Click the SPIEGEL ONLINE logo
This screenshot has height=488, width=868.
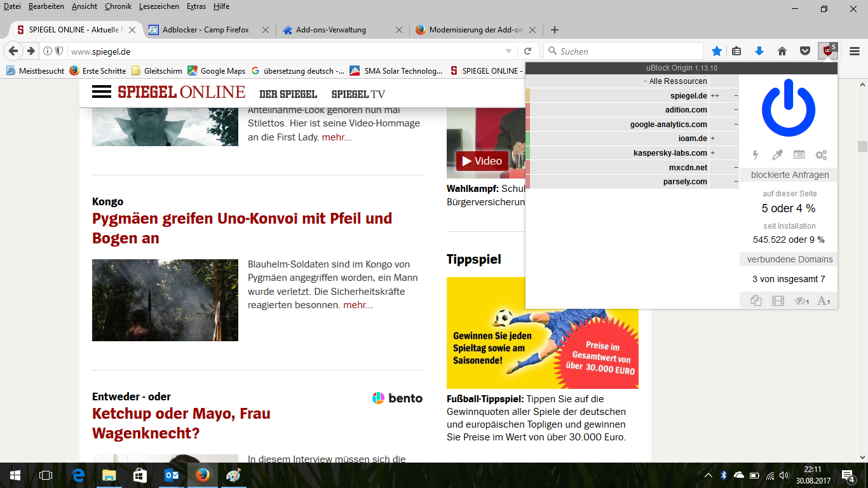click(x=182, y=92)
